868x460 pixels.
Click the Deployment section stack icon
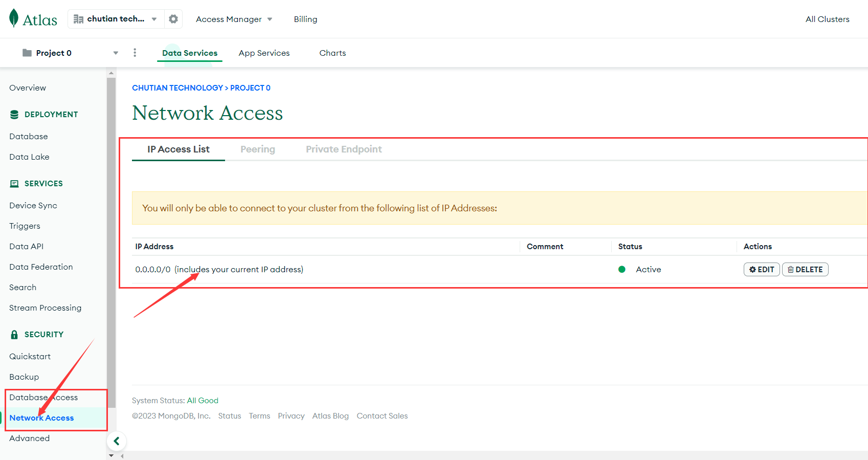coord(14,115)
